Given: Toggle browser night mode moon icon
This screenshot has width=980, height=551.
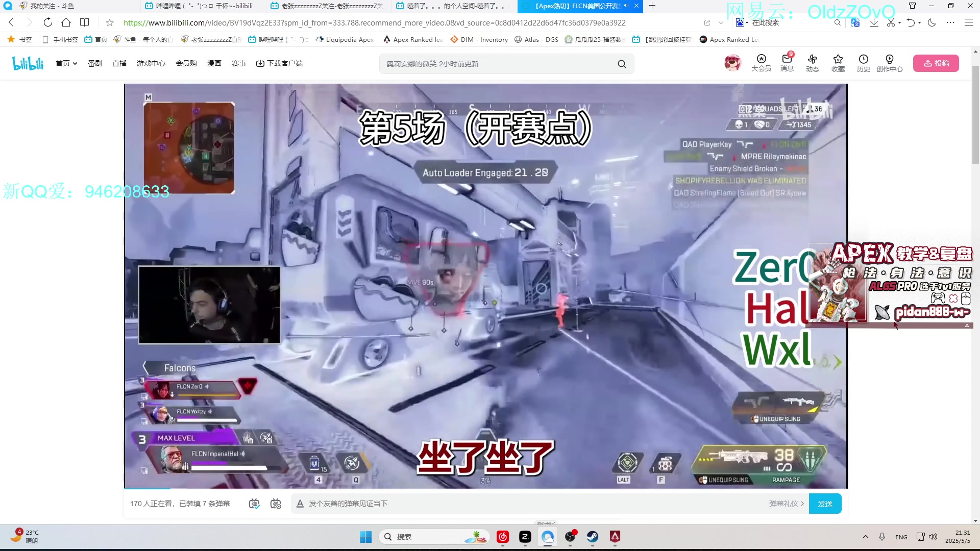Looking at the screenshot, I should point(932,22).
